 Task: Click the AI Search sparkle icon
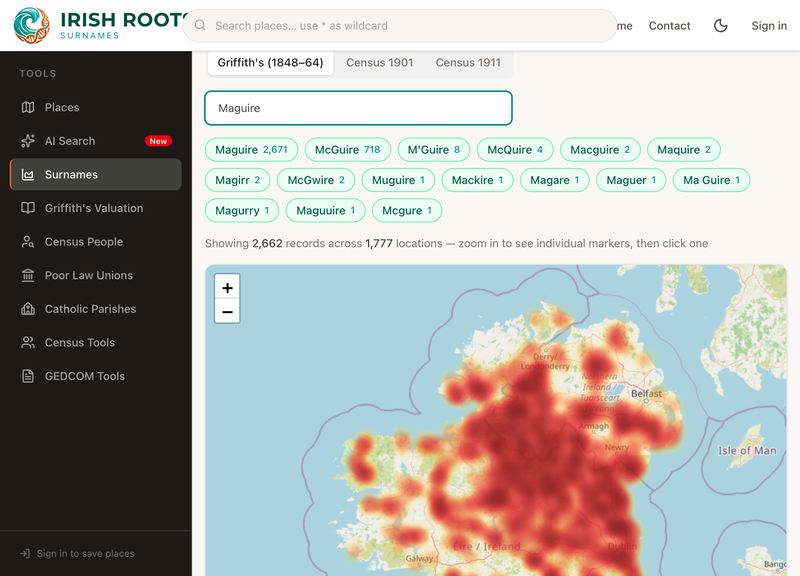coord(28,141)
